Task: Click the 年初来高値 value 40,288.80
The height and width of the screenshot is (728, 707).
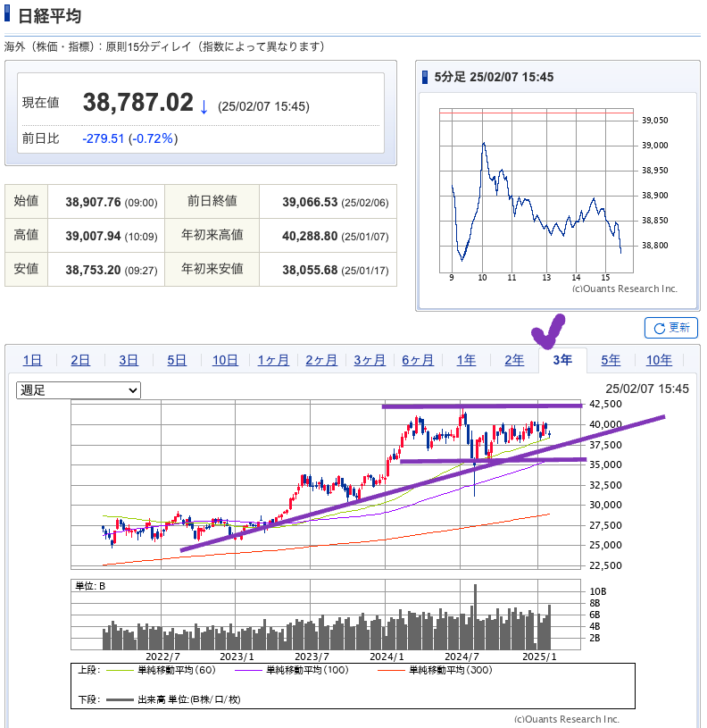Action: tap(310, 236)
